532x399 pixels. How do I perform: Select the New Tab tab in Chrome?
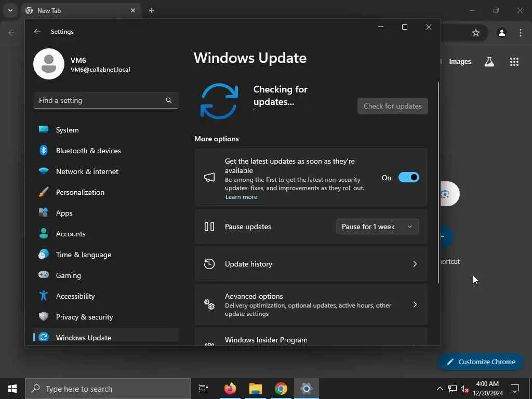[x=81, y=10]
